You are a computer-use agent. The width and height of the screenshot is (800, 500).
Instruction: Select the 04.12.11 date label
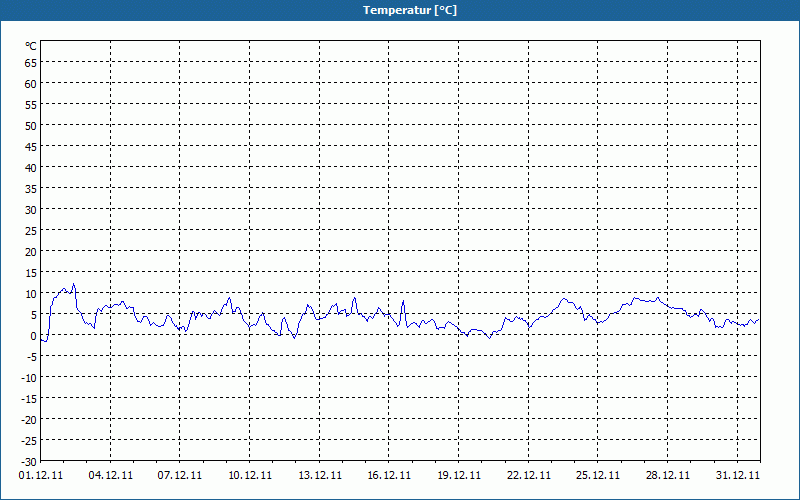click(110, 475)
